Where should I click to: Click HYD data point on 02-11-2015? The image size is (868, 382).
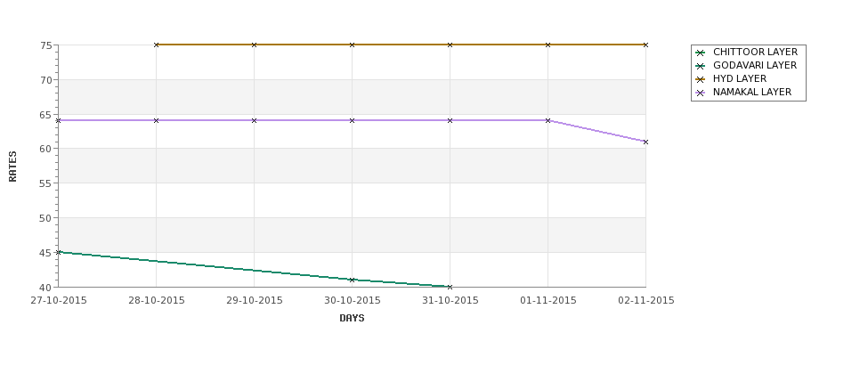pyautogui.click(x=645, y=45)
